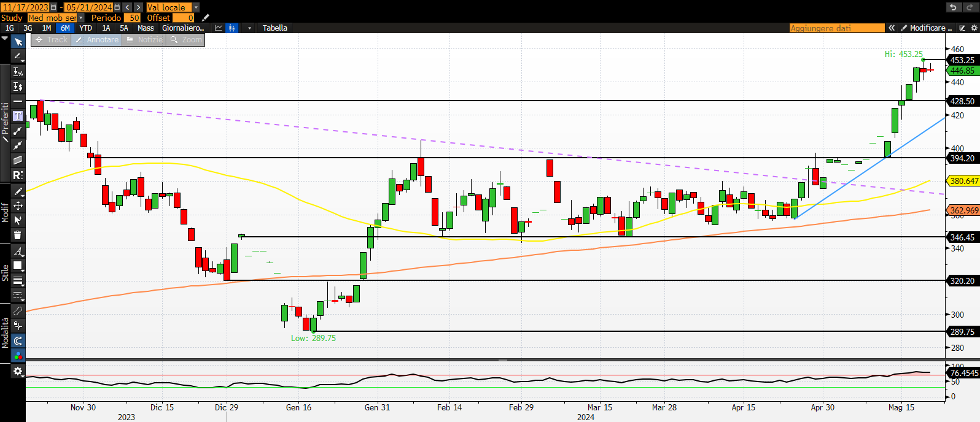Collapse side panel with double chevron
Viewport: 980px width, 422px height.
pyautogui.click(x=892, y=28)
